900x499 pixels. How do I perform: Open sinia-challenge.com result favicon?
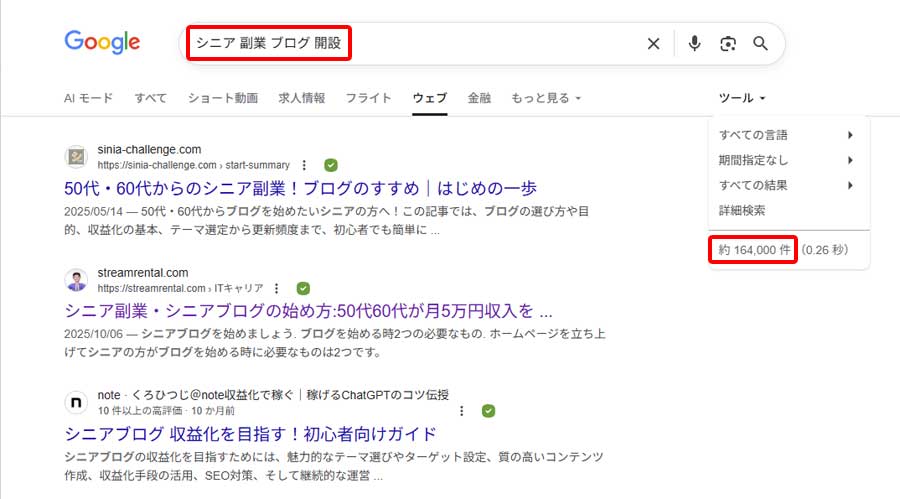click(76, 157)
